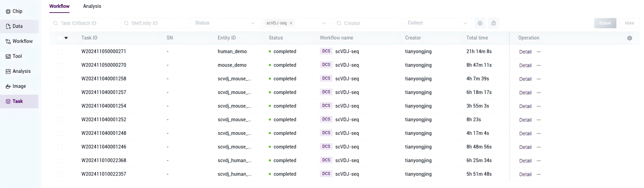Open column settings icon in Operation header

click(x=629, y=38)
